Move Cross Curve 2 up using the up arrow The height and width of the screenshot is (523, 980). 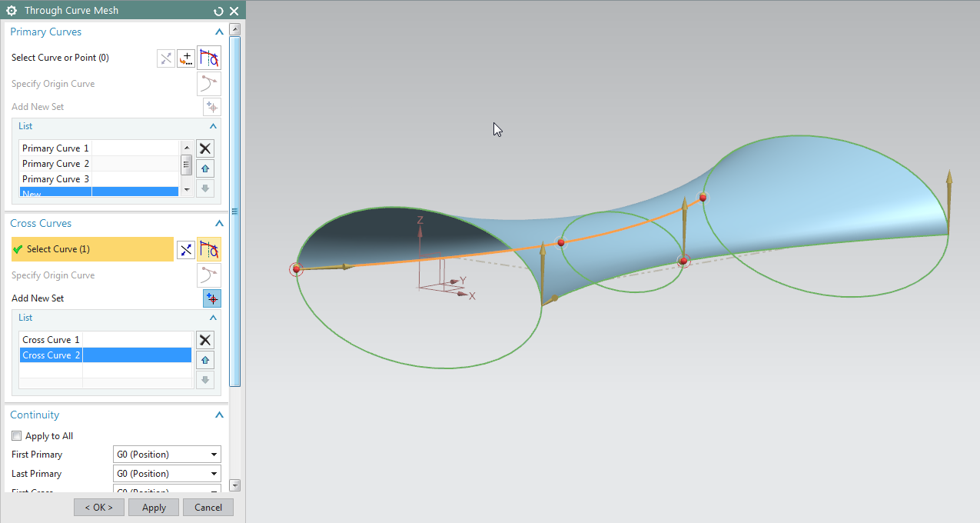(204, 359)
